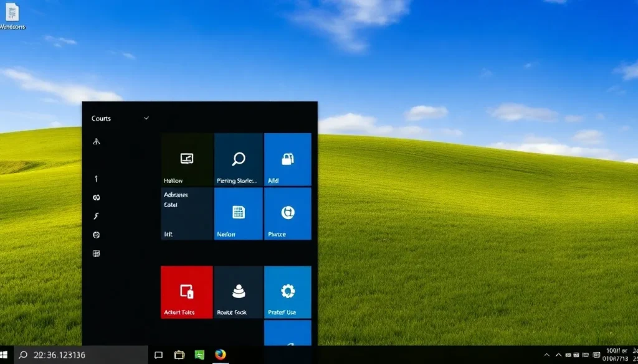Viewport: 638px width, 364px height.
Task: Expand the Courts chevron in Start menu
Action: tap(146, 118)
